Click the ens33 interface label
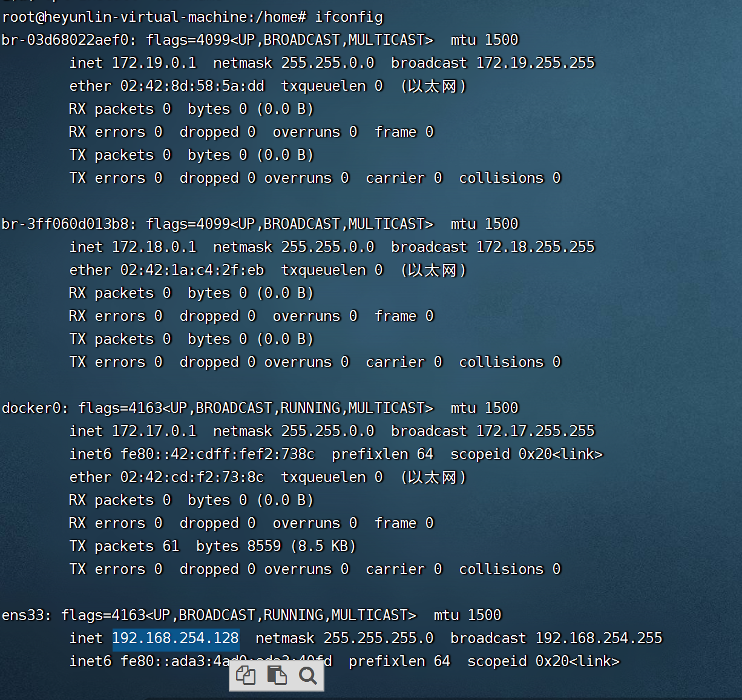The width and height of the screenshot is (742, 700). tap(23, 615)
